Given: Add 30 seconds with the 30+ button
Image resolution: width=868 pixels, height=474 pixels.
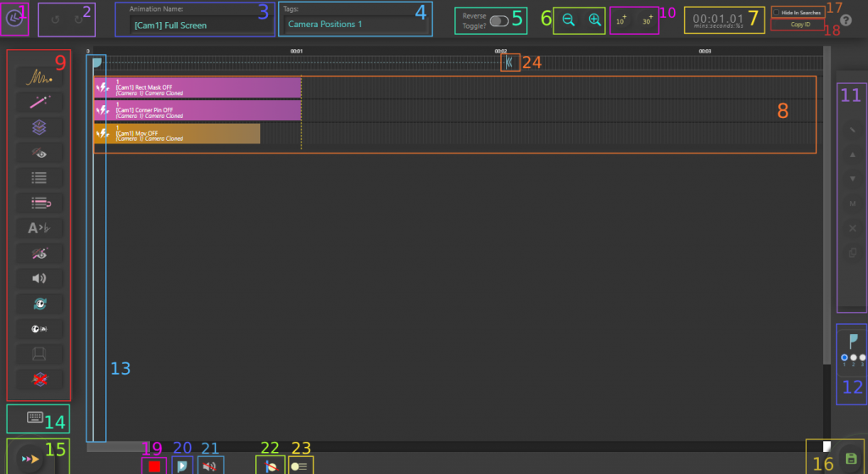Looking at the screenshot, I should click(646, 21).
